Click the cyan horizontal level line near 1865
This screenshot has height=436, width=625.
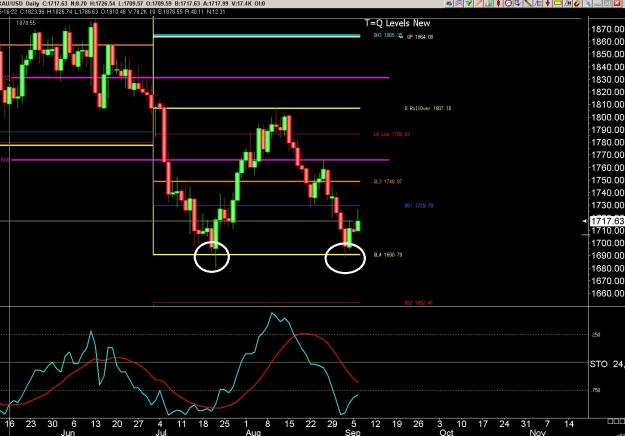point(257,36)
